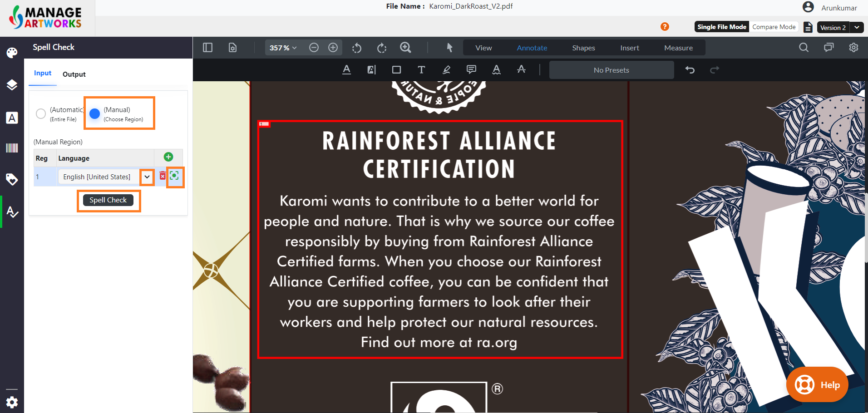Click the Version 2 label button
Screen dimensions: 868x413
pos(833,27)
